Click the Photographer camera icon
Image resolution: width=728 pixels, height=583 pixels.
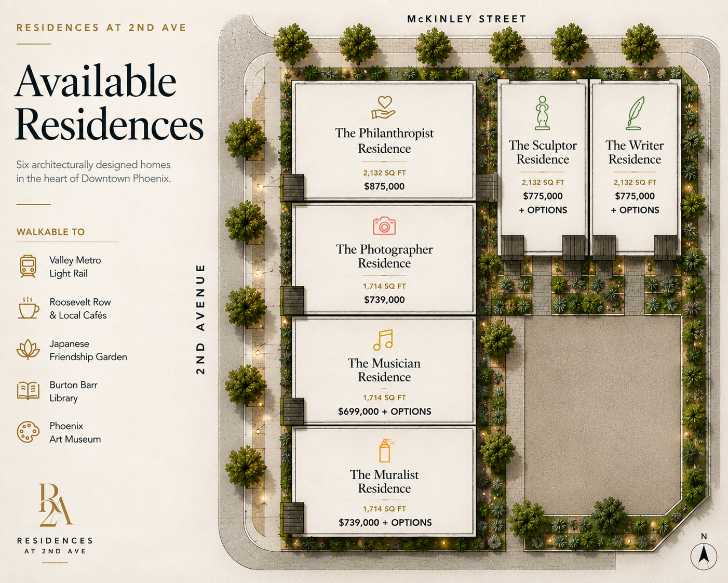(384, 226)
